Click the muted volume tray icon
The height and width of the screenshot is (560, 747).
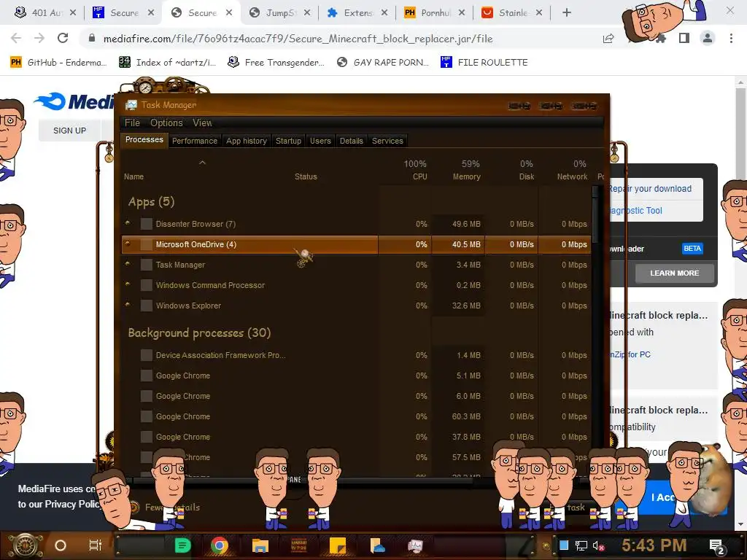(598, 545)
